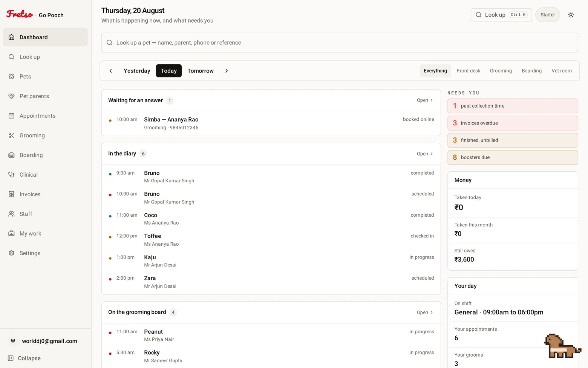Viewport: 588px width, 368px height.
Task: Open the past collection time alert
Action: coord(513,106)
